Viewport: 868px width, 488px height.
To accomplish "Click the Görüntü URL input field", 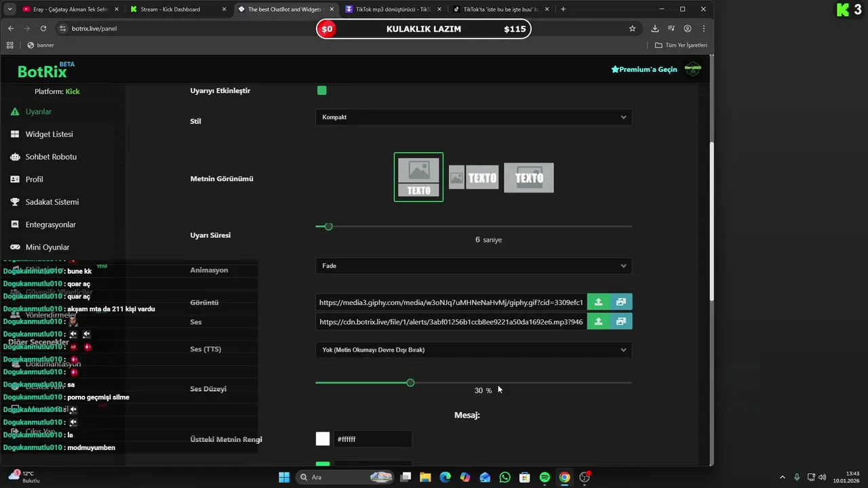I will [451, 302].
